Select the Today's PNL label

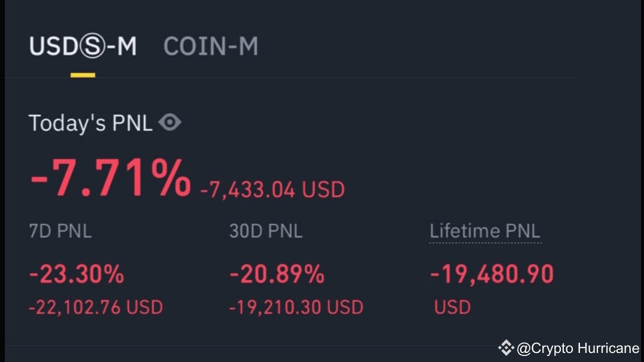90,123
